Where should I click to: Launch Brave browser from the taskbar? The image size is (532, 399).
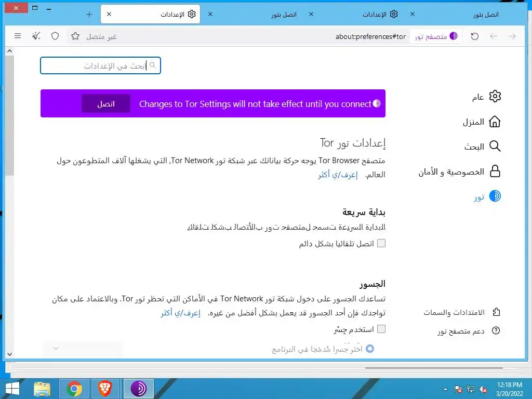pos(105,389)
